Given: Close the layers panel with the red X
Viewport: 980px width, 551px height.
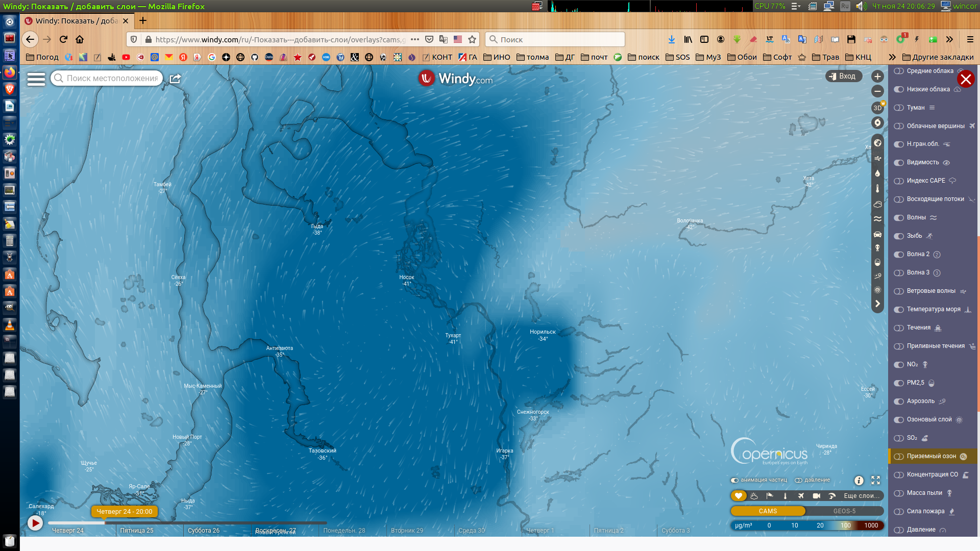Looking at the screenshot, I should coord(966,79).
